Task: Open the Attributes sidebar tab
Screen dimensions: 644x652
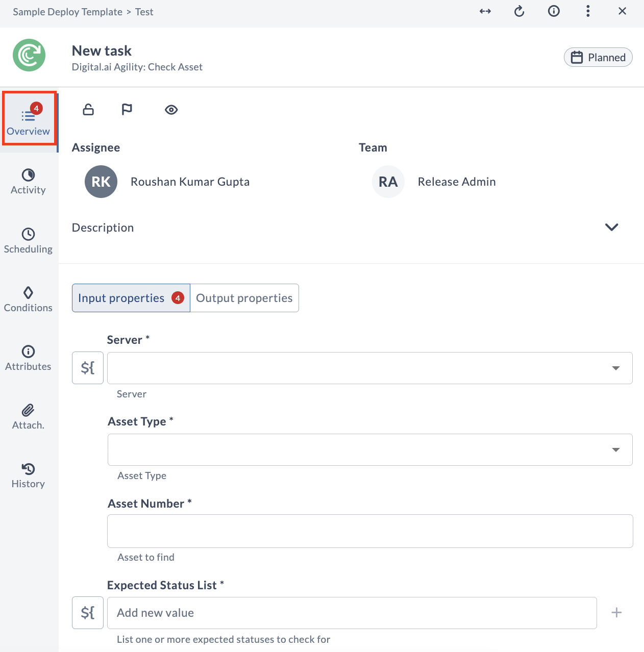Action: click(29, 359)
